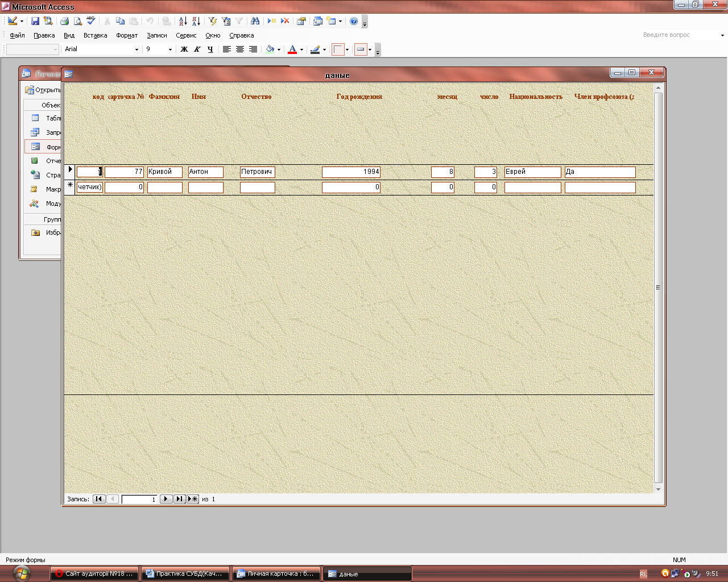728x582 pixels.
Task: Expand the View mode dropdown arrow
Action: click(x=22, y=21)
